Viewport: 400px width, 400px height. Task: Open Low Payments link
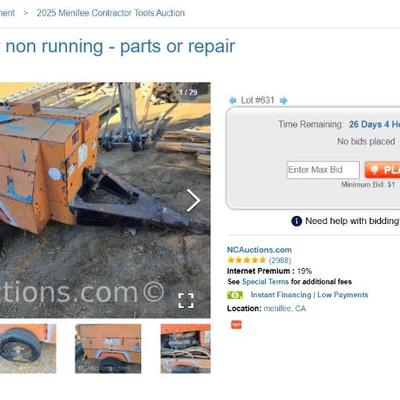(x=343, y=295)
